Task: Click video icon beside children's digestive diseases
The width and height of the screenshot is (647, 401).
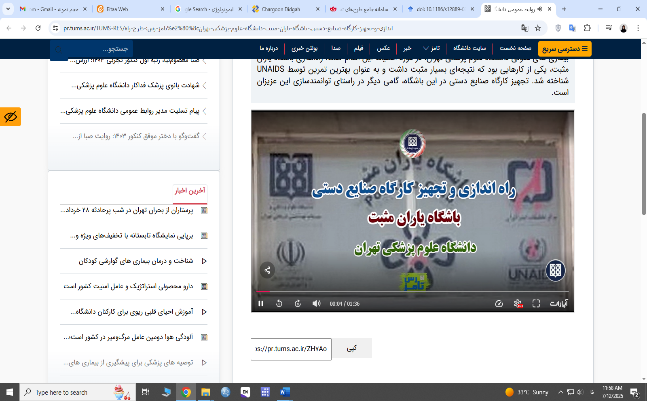Action: pyautogui.click(x=204, y=261)
